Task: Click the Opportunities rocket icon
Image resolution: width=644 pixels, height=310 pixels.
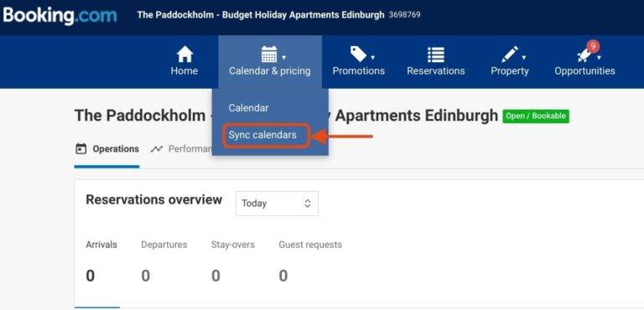Action: tap(584, 55)
